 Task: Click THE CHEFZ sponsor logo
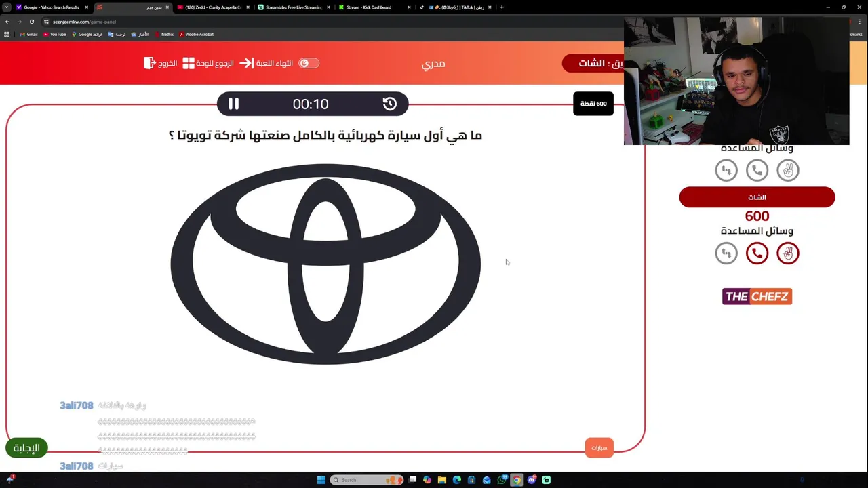(x=757, y=296)
